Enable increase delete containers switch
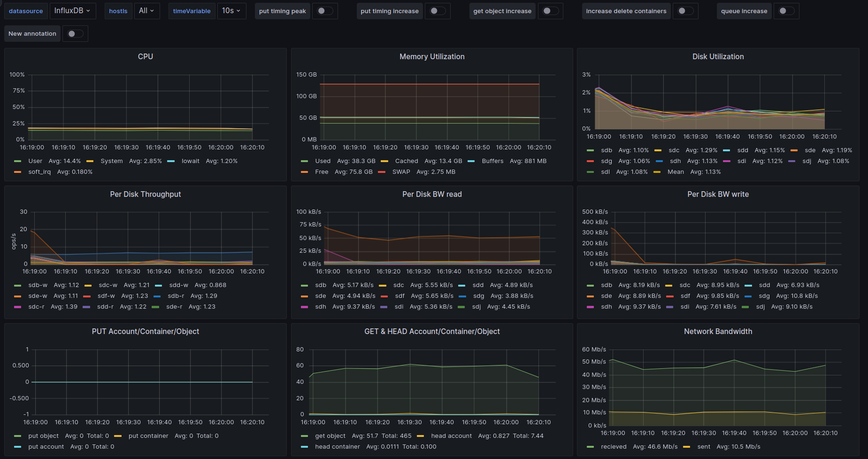Image resolution: width=868 pixels, height=459 pixels. click(685, 11)
